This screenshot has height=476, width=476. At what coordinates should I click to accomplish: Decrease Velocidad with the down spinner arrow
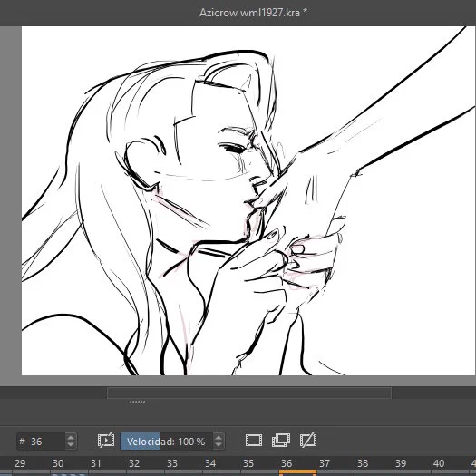[219, 445]
